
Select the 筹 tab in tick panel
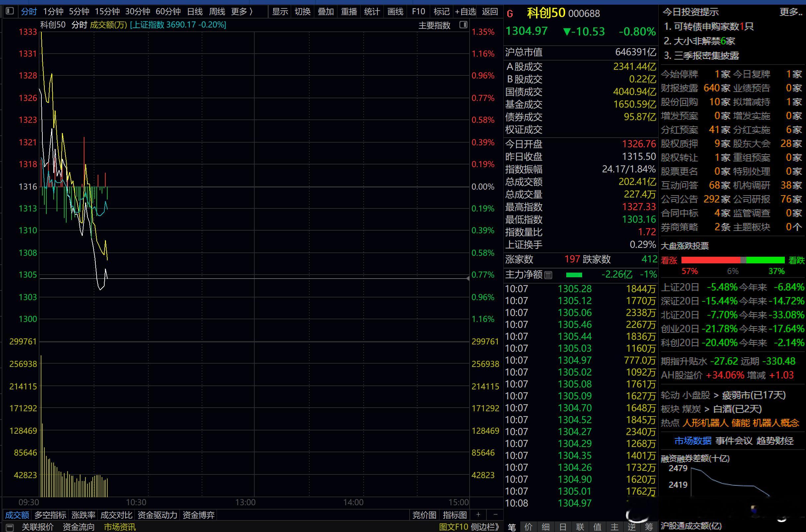649,527
